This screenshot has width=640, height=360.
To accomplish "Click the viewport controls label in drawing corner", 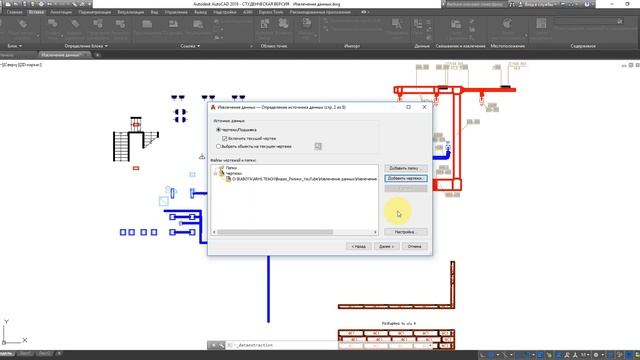I will [22, 64].
